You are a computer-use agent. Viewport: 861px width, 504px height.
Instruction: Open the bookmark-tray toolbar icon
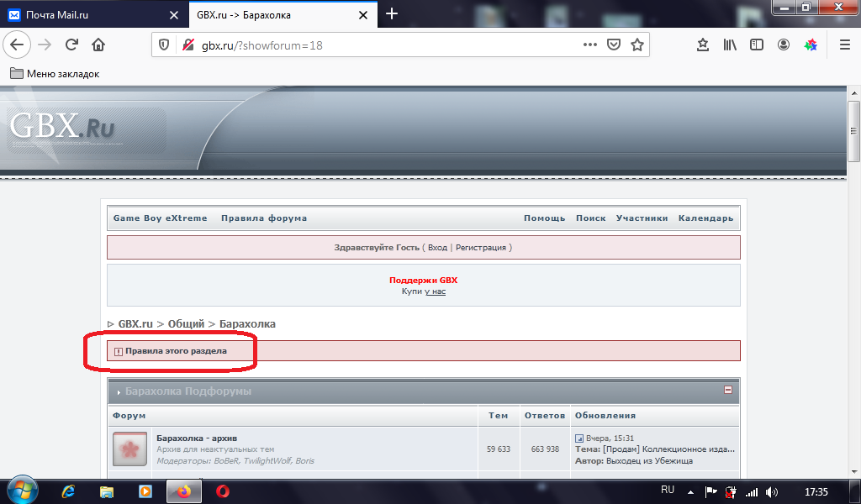click(703, 45)
